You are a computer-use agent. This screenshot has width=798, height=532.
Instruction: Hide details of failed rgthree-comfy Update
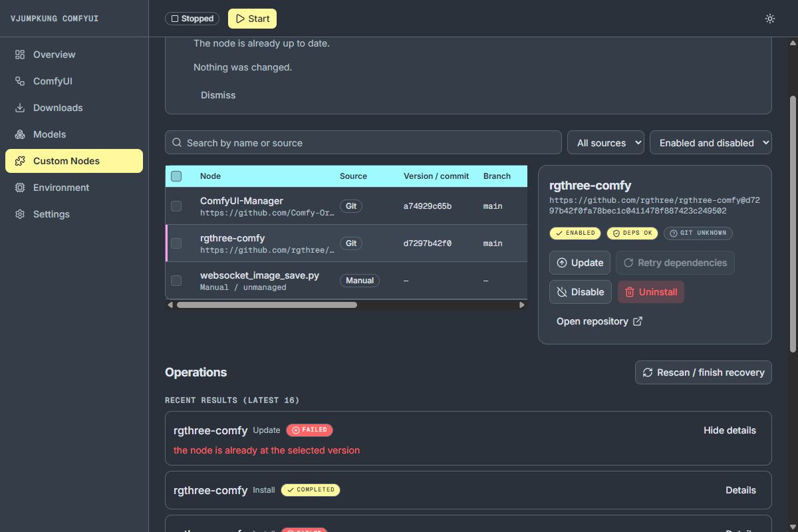click(730, 430)
